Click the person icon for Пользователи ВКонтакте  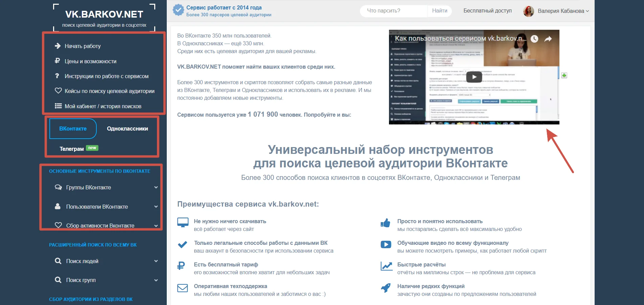[58, 206]
